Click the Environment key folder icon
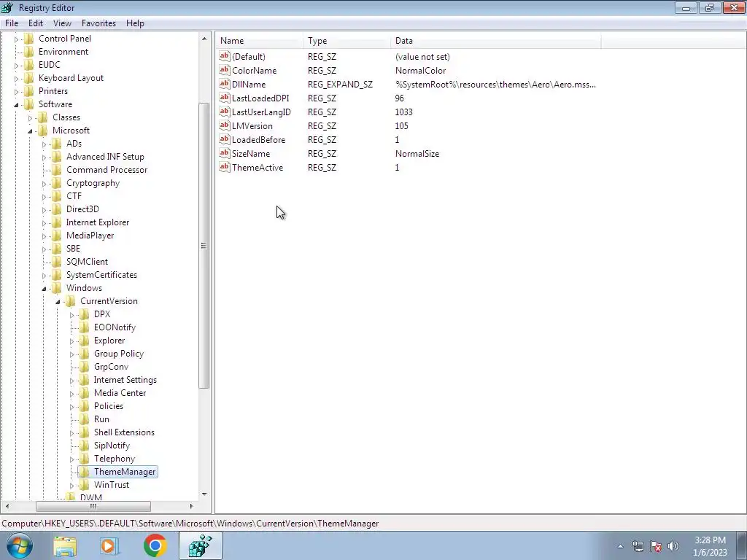 29,52
